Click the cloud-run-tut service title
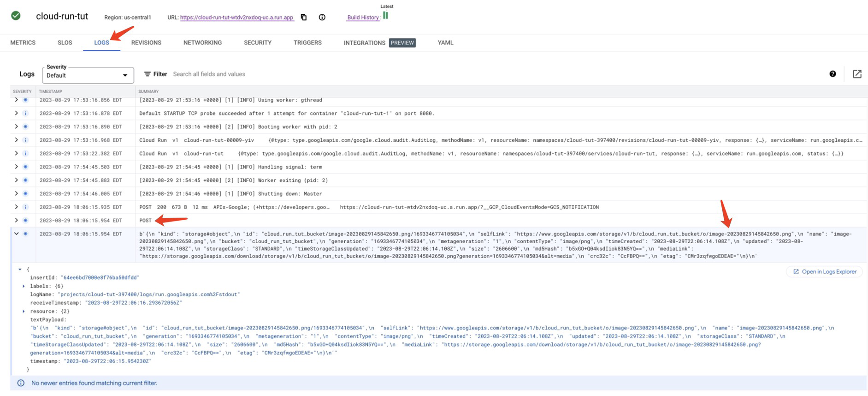Viewport: 868px width, 396px height. 62,16
